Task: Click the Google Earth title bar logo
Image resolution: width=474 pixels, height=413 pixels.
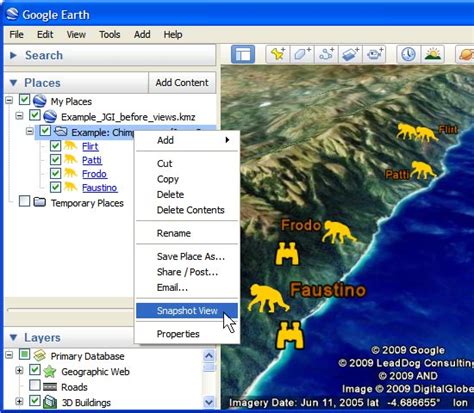Action: pos(13,14)
